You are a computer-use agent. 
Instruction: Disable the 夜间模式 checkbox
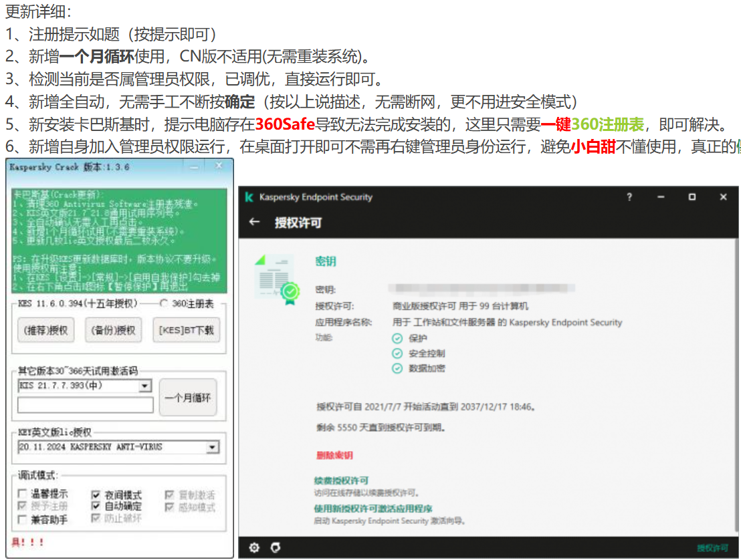click(x=97, y=495)
